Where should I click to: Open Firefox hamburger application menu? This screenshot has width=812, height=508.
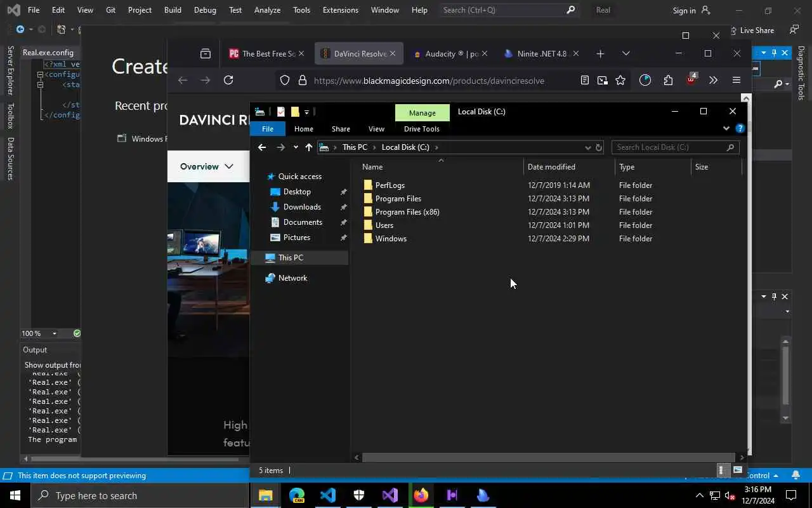click(737, 81)
